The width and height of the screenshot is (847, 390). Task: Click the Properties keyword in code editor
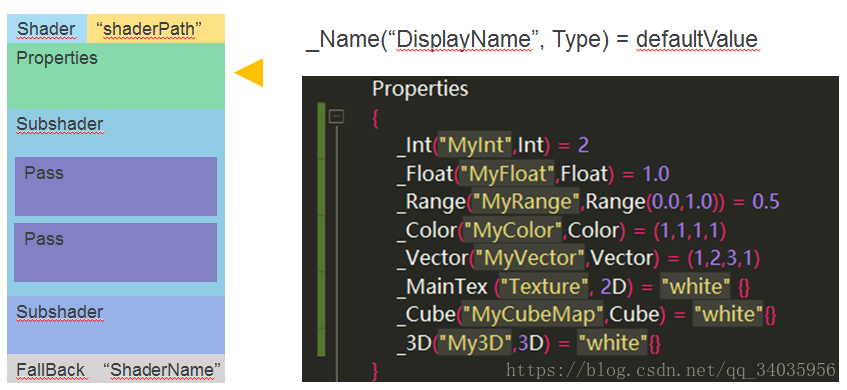(x=420, y=89)
